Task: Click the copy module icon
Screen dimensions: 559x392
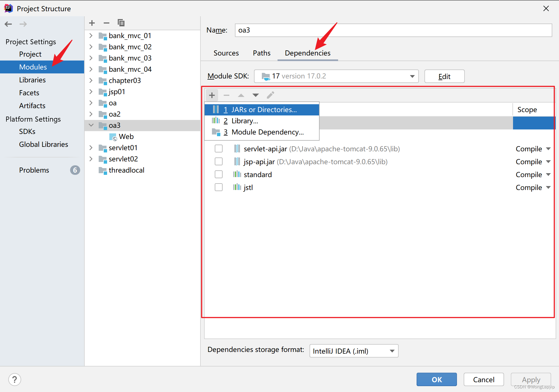Action: tap(121, 23)
